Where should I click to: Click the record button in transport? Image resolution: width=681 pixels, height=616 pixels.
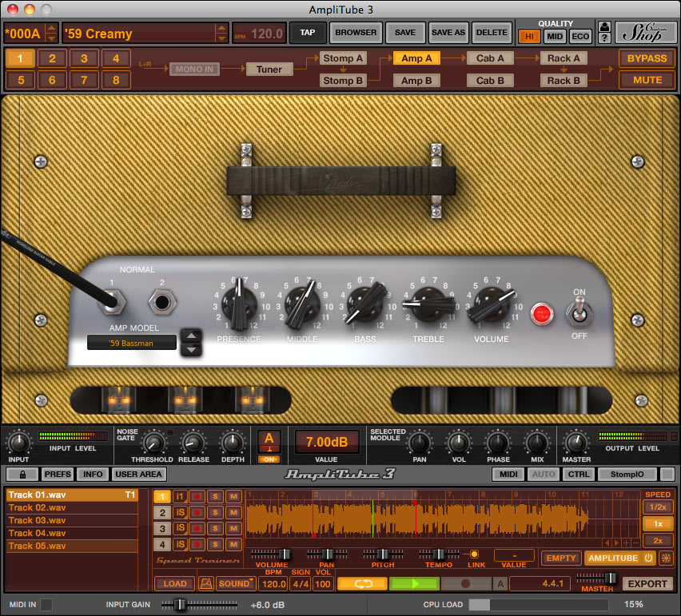coord(465,584)
